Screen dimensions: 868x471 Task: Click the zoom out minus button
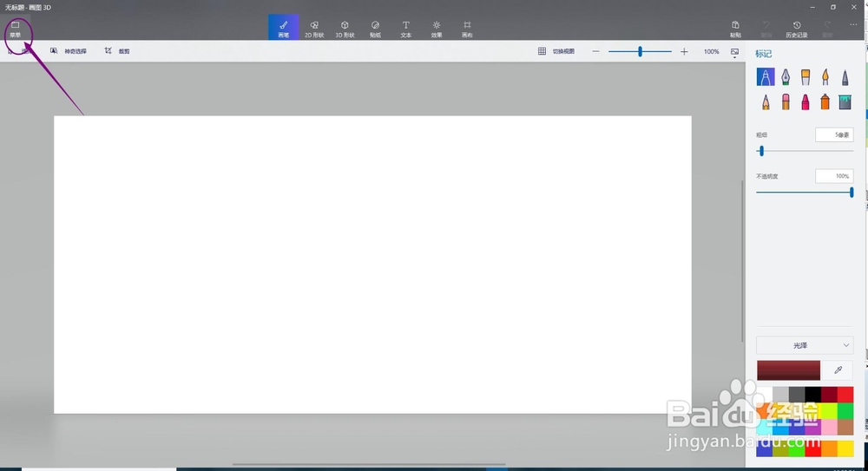click(x=595, y=51)
